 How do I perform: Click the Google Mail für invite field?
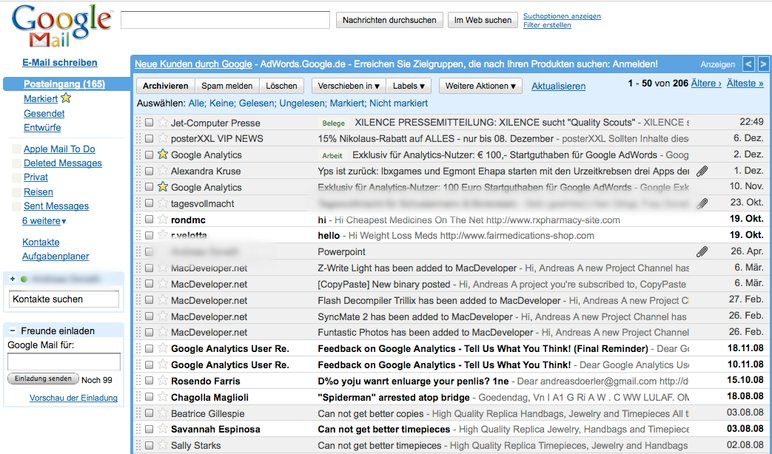click(x=64, y=361)
